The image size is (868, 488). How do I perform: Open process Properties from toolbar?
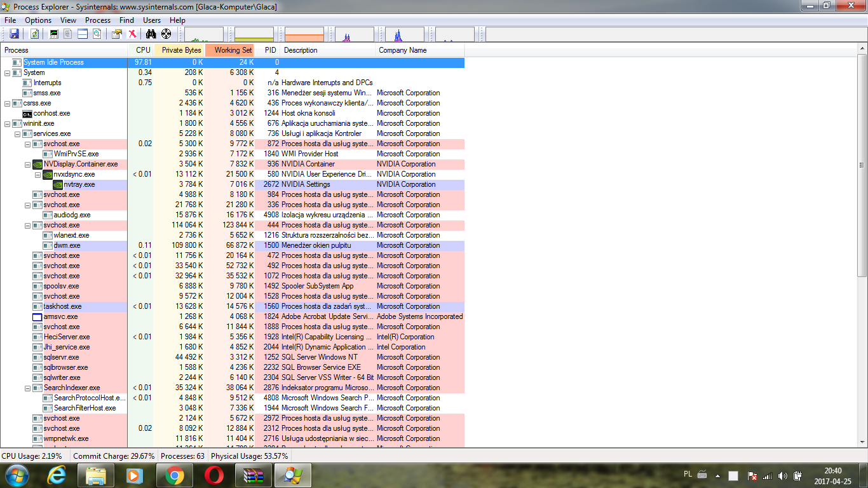[117, 34]
